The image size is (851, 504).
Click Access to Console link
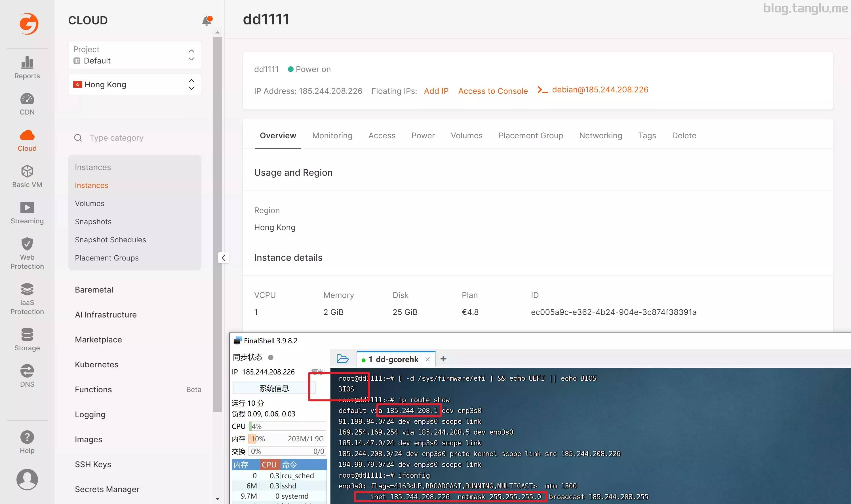coord(493,91)
